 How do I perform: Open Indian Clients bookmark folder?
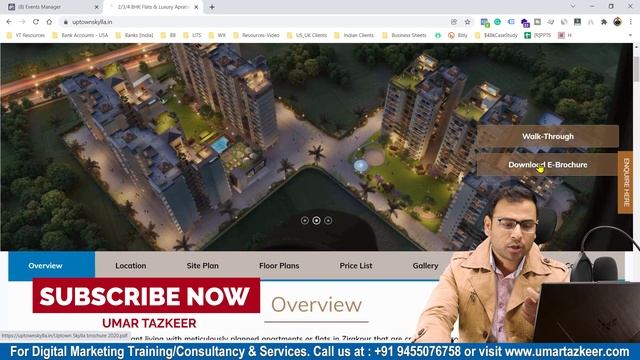click(354, 36)
